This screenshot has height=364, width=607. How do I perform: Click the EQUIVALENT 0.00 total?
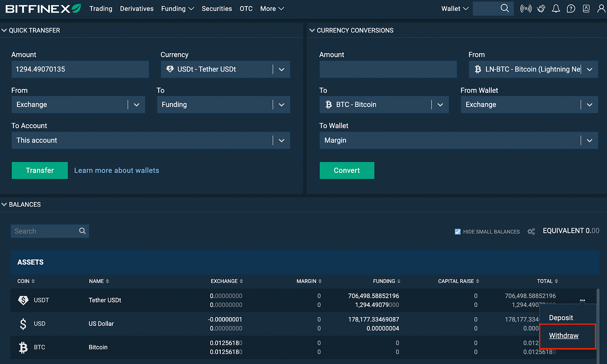point(571,231)
